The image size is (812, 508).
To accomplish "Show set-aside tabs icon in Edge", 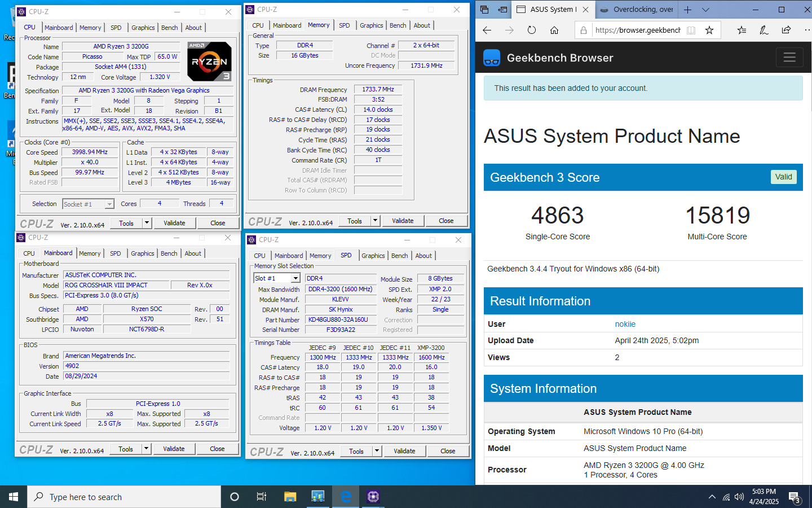I will (485, 10).
